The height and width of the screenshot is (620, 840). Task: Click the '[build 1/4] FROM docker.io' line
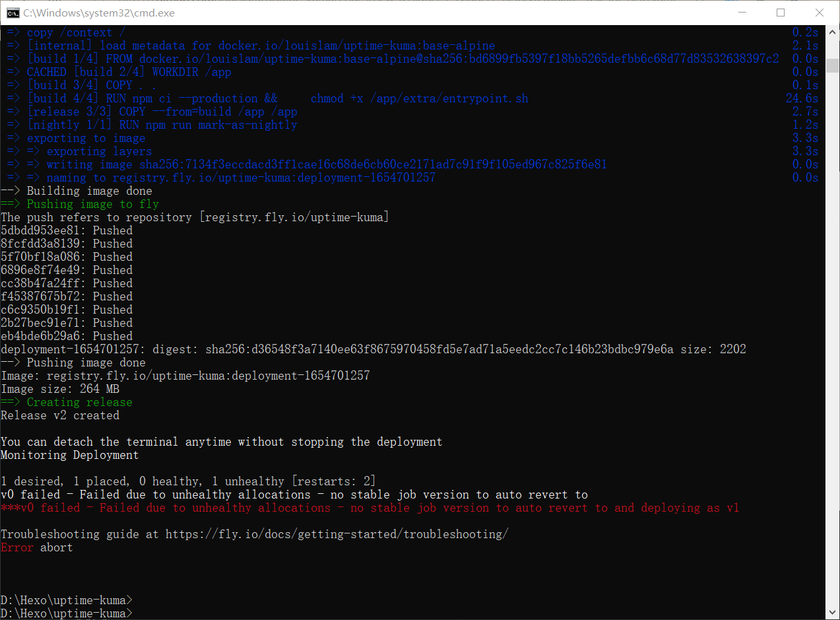point(393,59)
